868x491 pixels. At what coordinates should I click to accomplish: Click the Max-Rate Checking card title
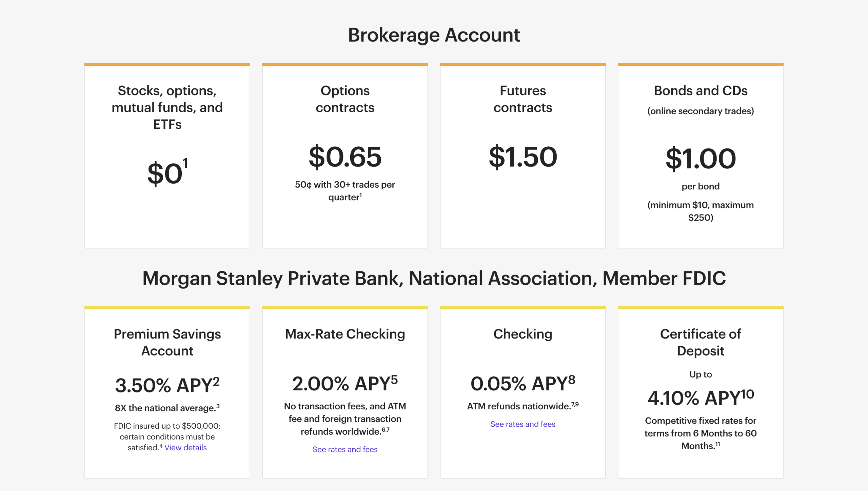pyautogui.click(x=345, y=334)
